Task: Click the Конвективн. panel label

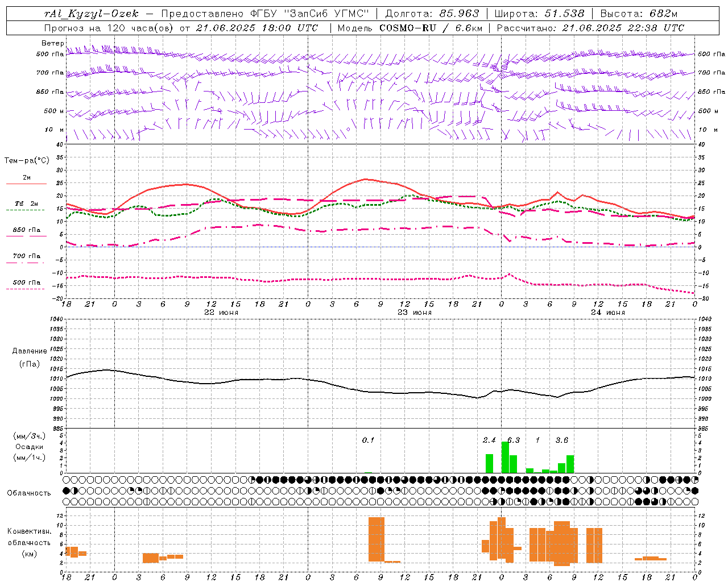Action: 30,531
